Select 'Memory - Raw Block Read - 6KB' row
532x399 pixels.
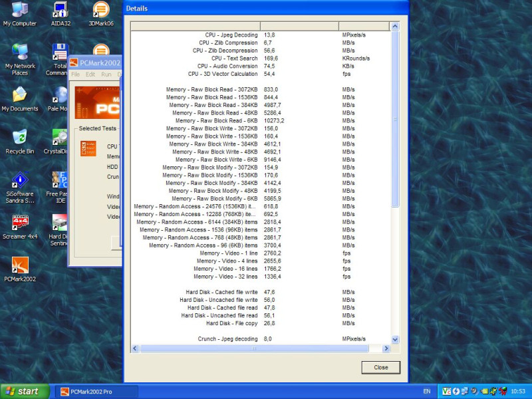click(261, 121)
